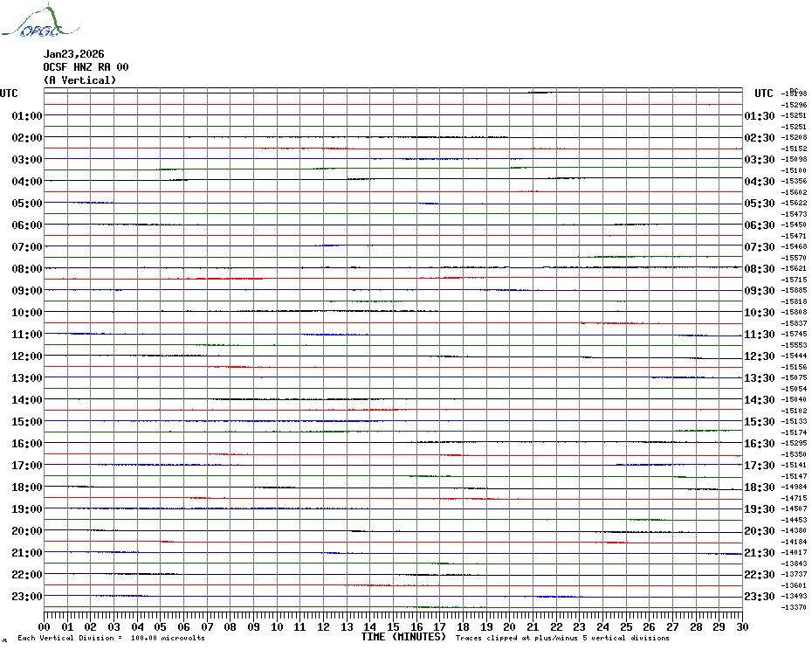Viewport: 812px width, 650px height.
Task: Click minute 27 on time axis
Action: (x=672, y=627)
